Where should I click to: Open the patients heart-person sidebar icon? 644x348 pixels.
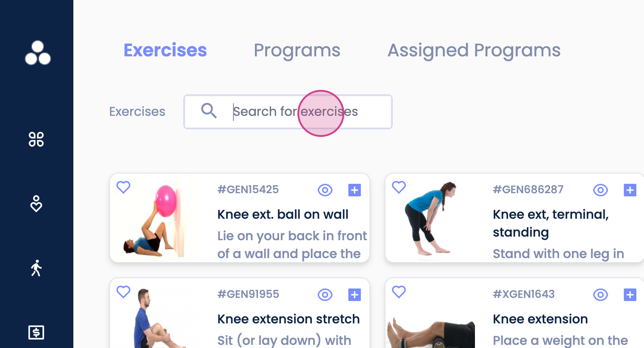(36, 204)
